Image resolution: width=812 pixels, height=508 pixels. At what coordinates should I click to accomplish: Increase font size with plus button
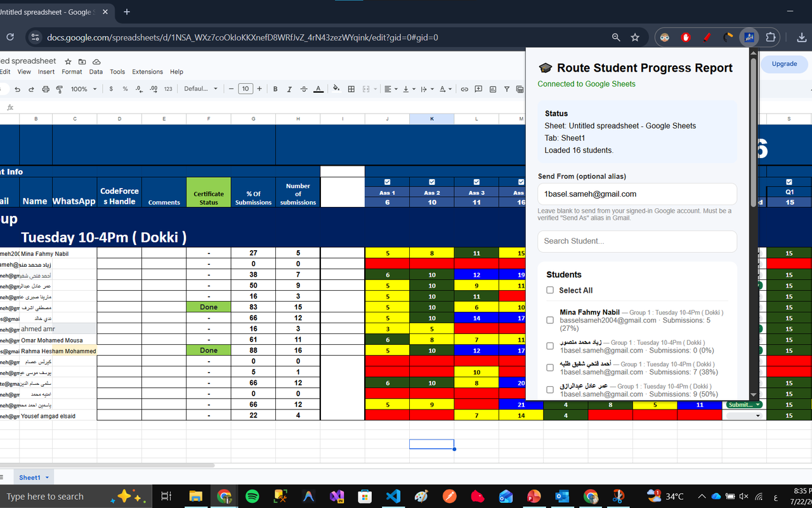tap(259, 89)
